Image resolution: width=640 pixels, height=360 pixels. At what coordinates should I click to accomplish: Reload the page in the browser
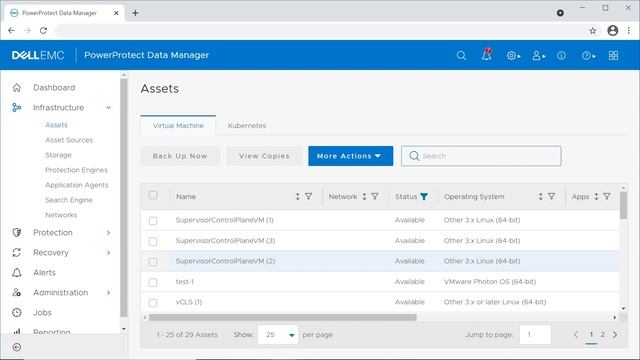tap(43, 30)
